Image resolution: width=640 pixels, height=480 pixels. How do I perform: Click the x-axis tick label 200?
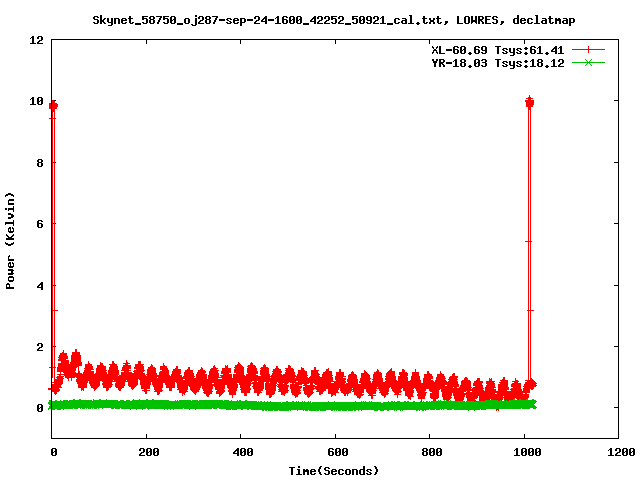(x=148, y=452)
